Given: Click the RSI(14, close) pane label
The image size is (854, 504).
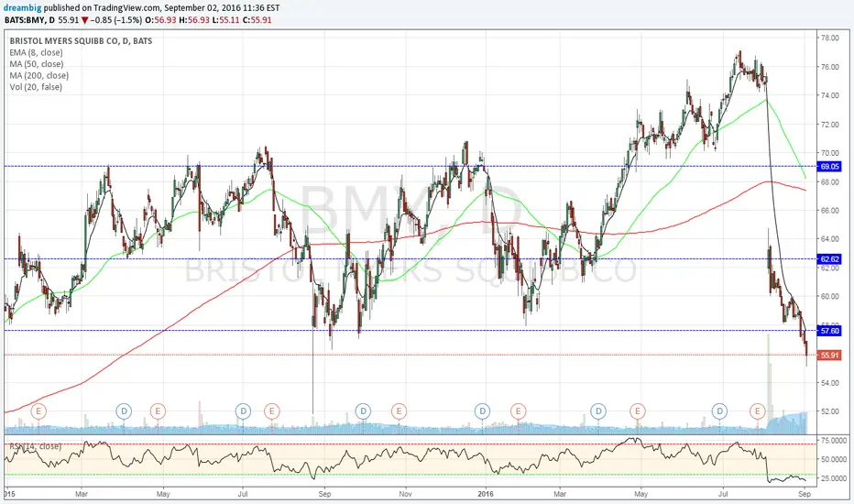Looking at the screenshot, I should pos(36,446).
